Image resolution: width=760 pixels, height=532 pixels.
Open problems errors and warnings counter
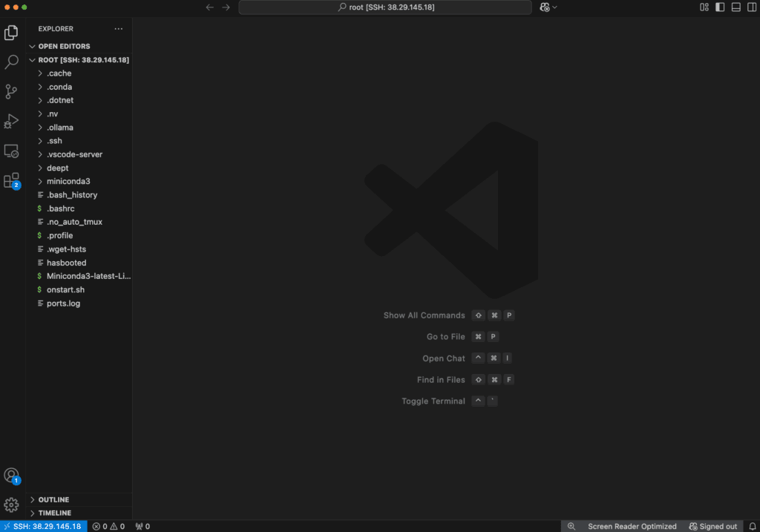pos(108,526)
